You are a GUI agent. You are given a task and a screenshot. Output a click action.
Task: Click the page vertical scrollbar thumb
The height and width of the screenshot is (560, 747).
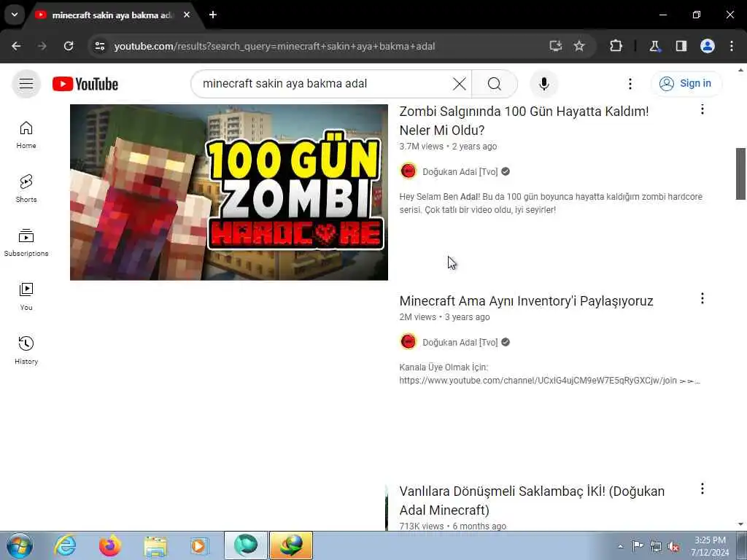(740, 174)
